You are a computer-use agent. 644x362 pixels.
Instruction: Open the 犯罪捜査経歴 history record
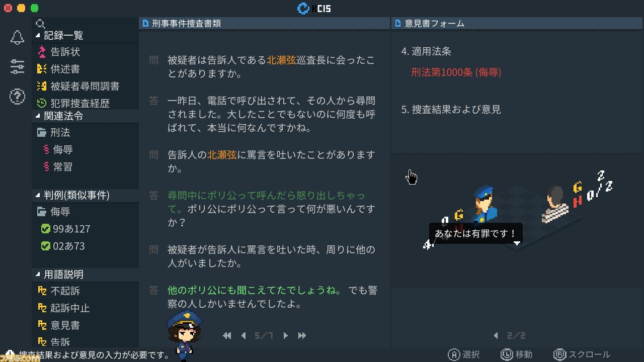point(73,103)
